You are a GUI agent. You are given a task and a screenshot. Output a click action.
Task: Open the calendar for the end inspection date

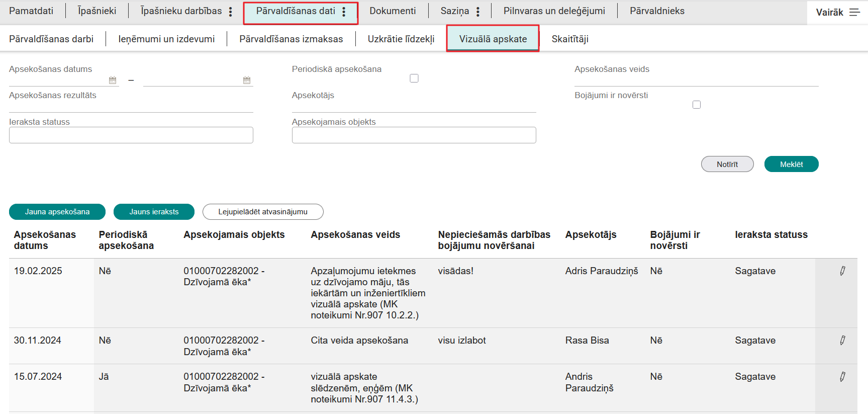247,80
